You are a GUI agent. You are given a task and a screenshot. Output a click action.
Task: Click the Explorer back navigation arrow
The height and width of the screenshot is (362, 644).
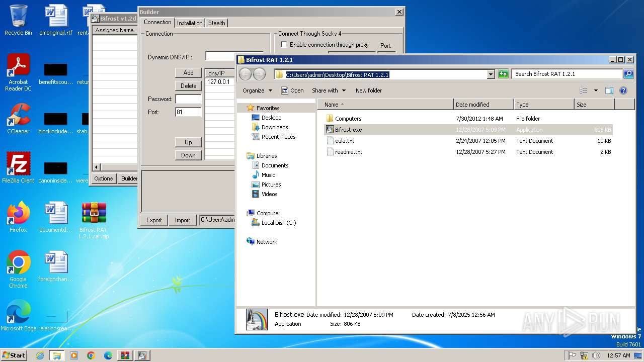pyautogui.click(x=245, y=74)
